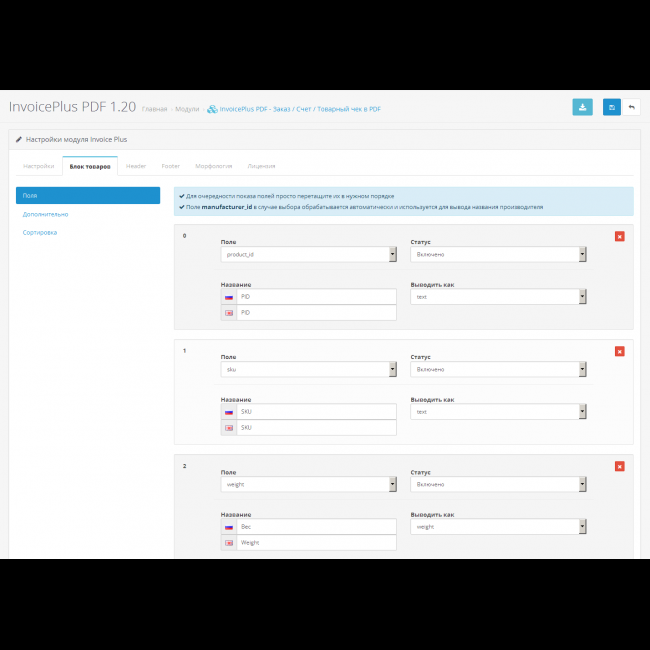Viewport: 650px width, 650px height.
Task: Expand 'Выводить как' dropdown showing weight
Action: (x=498, y=527)
